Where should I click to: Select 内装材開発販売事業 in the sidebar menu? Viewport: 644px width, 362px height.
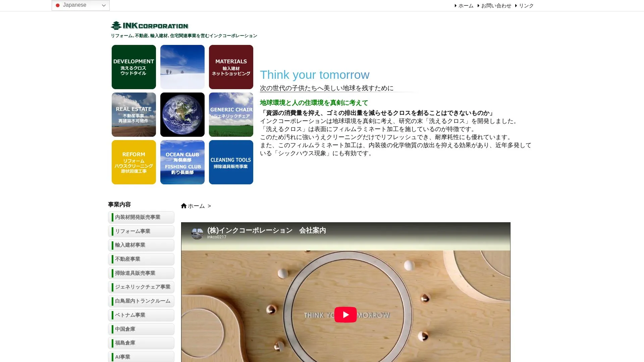pos(141,217)
